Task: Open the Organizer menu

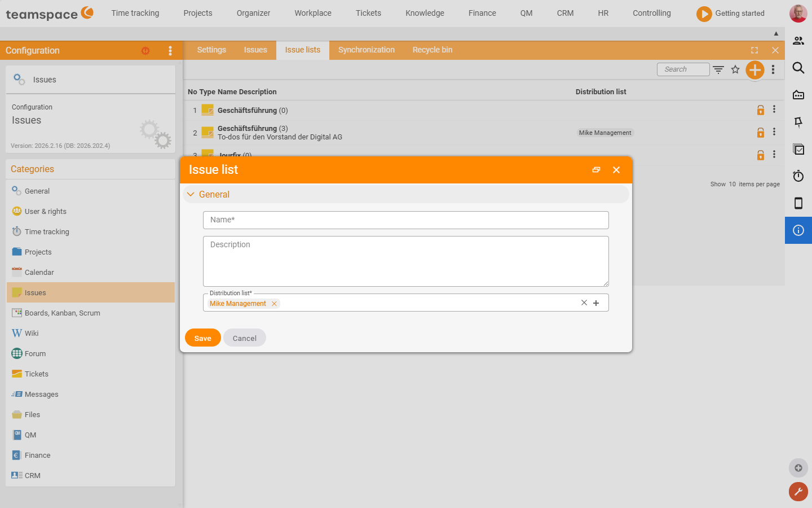Action: tap(253, 13)
